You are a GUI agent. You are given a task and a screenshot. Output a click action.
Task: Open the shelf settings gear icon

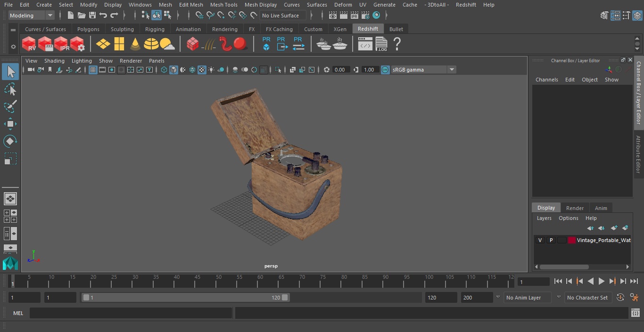13,47
